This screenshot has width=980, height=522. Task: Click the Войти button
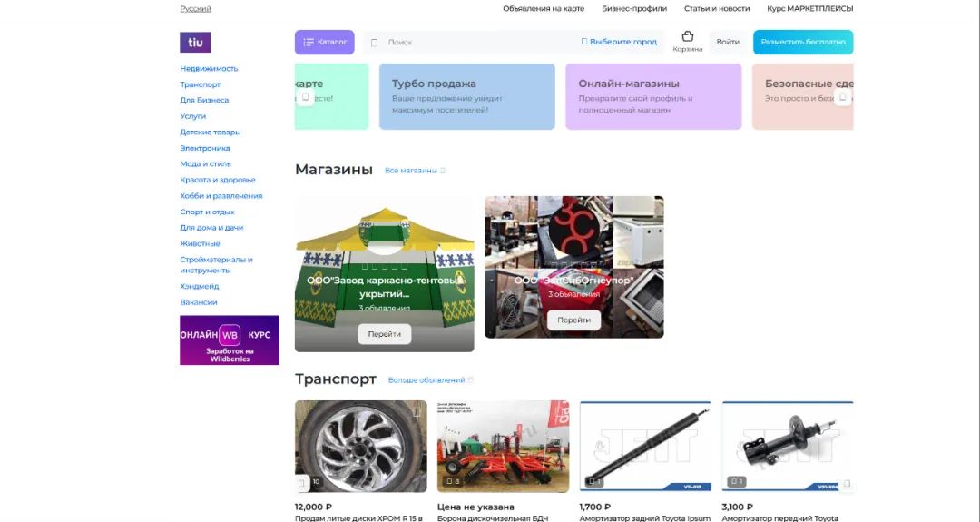728,42
